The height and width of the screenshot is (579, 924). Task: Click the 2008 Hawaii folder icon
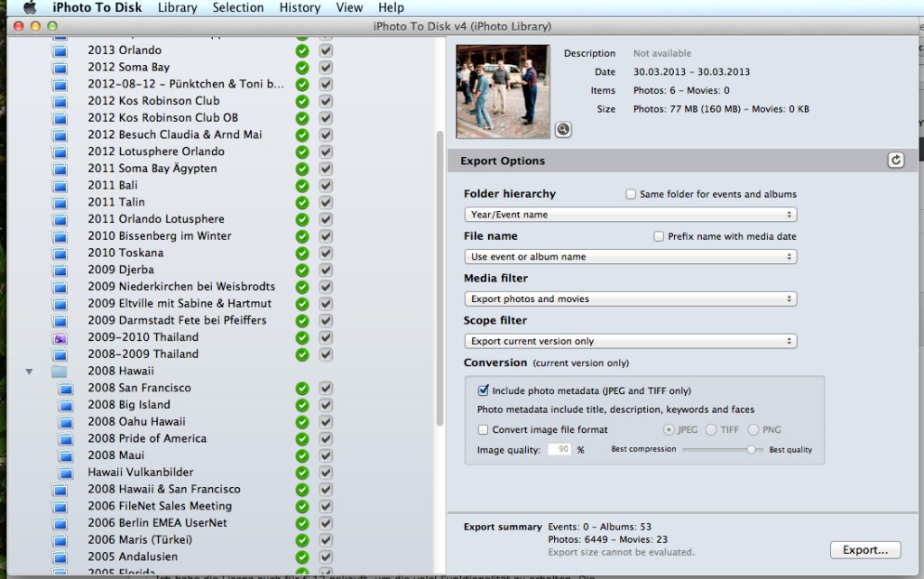click(x=60, y=371)
